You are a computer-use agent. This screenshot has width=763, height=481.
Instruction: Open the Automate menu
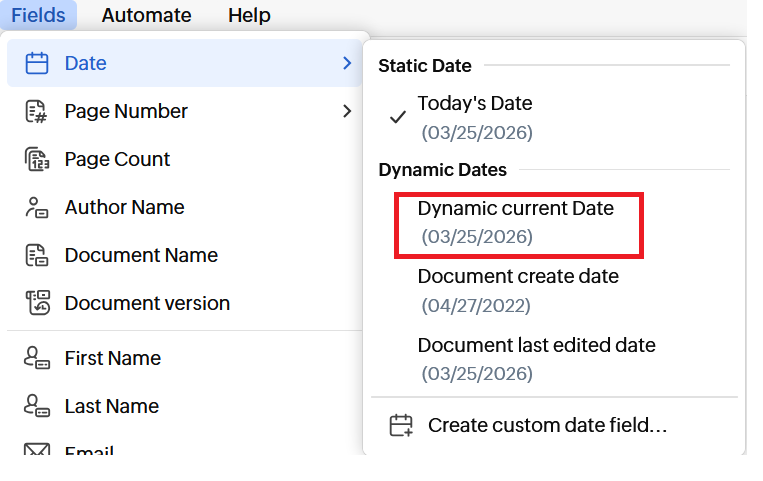tap(146, 15)
